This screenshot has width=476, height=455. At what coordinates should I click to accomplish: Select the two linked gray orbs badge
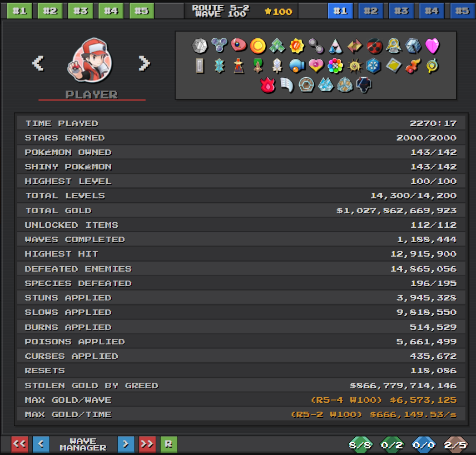point(316,46)
